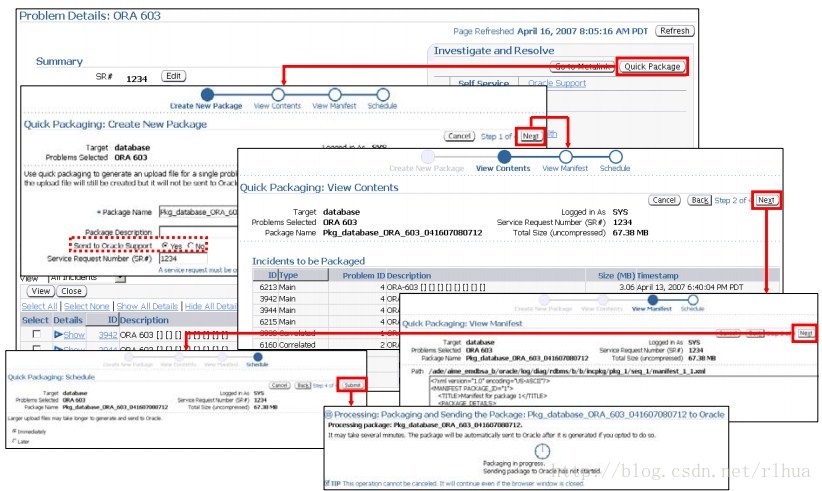This screenshot has width=822, height=491.
Task: Select Yes for Send to Oracle Support
Action: tap(166, 245)
